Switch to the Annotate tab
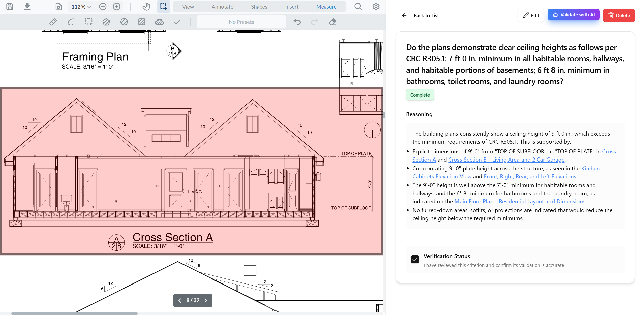Image resolution: width=644 pixels, height=315 pixels. (222, 7)
